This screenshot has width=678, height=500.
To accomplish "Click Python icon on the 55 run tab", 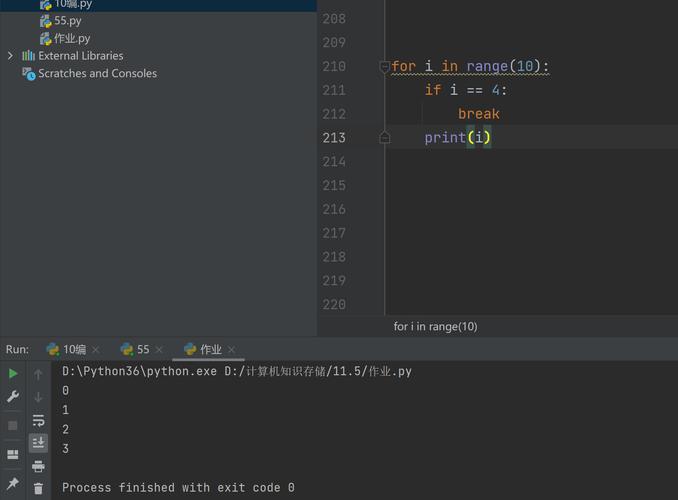I will tap(127, 349).
